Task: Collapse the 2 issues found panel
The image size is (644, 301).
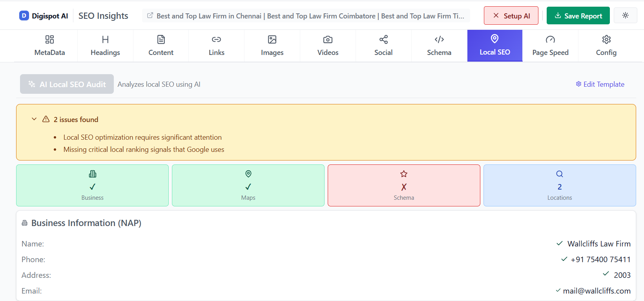Action: point(34,119)
